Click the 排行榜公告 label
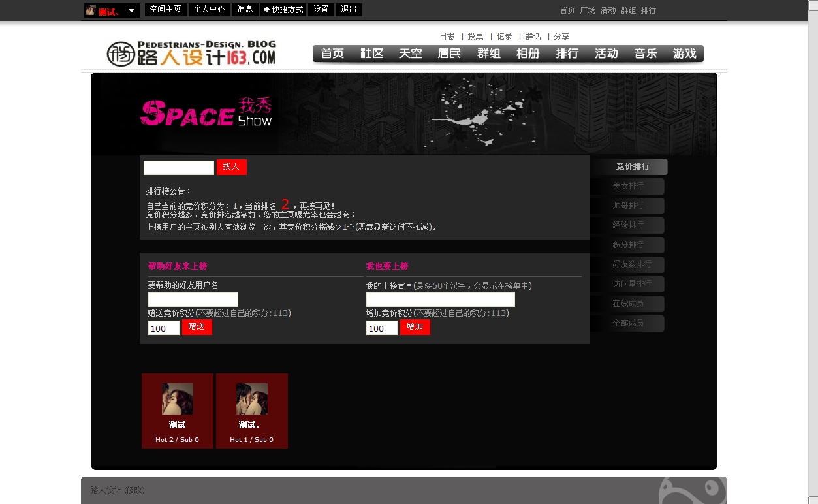 pos(169,191)
